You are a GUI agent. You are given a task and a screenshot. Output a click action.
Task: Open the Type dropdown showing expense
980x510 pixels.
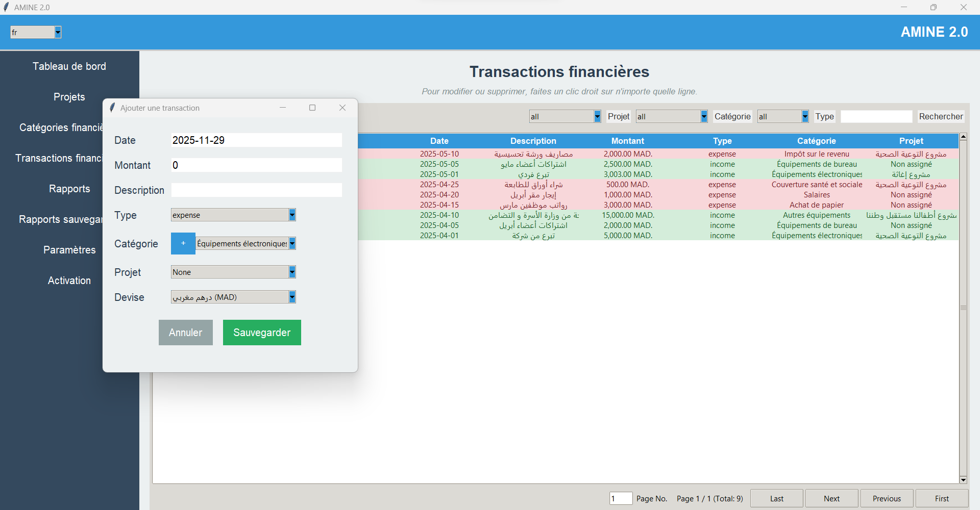tap(291, 215)
